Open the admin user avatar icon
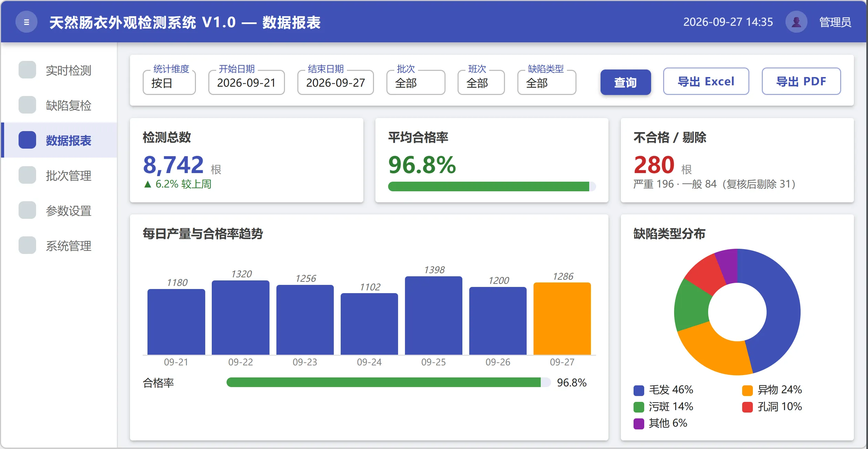Screen dimensions: 868x449 point(796,22)
